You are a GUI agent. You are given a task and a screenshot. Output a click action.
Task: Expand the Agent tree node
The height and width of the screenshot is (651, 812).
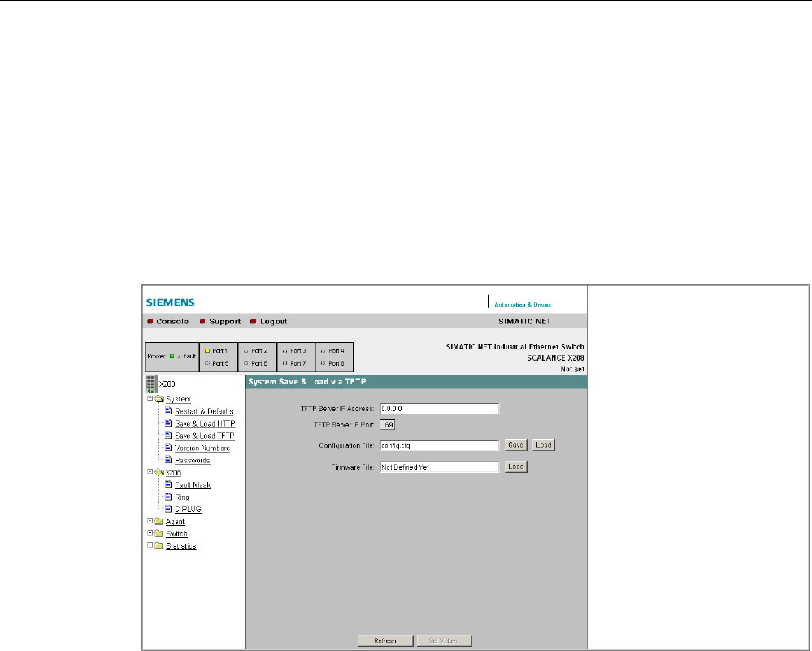click(150, 521)
